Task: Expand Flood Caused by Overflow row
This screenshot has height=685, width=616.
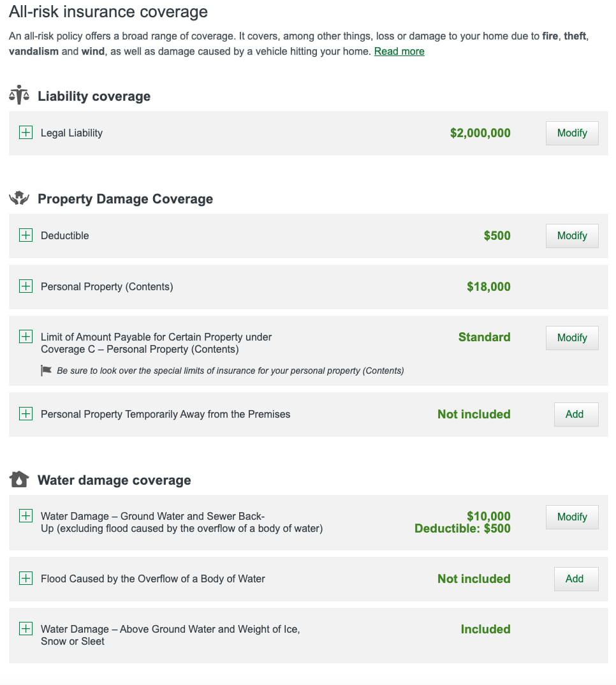Action: tap(26, 578)
